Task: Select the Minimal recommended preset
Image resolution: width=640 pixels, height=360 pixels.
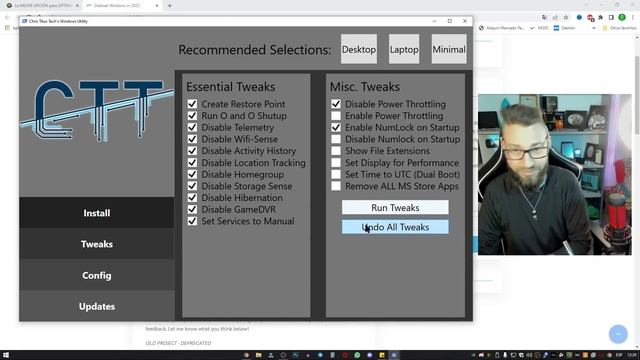Action: click(449, 49)
